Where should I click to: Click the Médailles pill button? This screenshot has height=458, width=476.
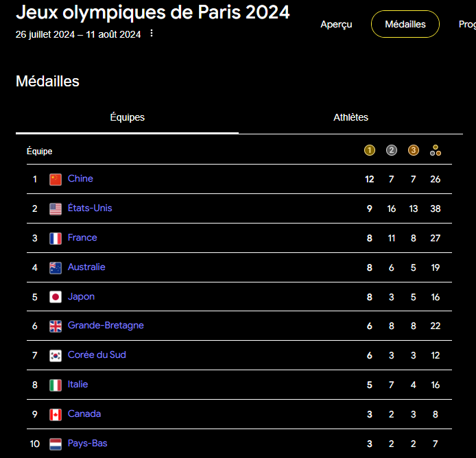405,24
